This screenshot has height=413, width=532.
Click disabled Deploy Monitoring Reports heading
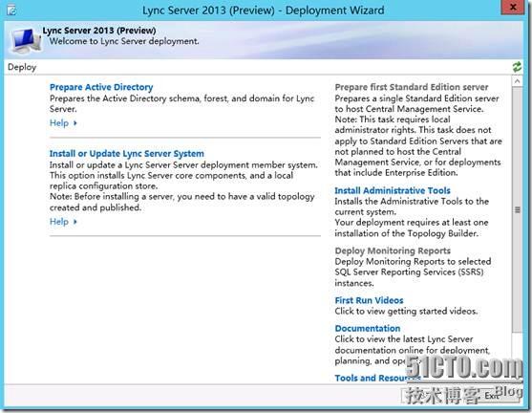(x=393, y=250)
